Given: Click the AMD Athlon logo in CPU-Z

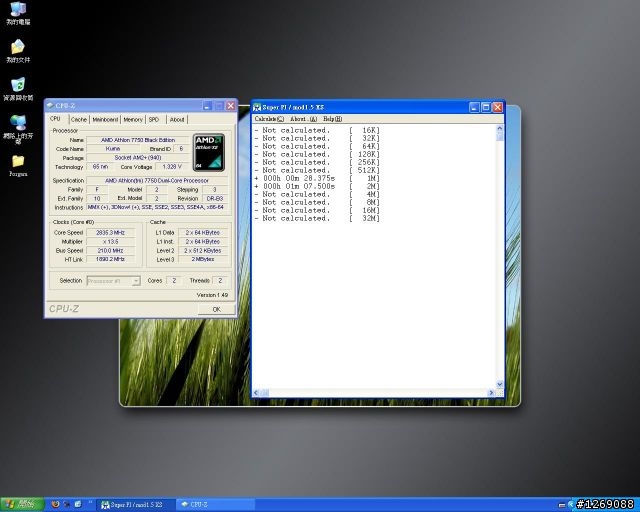Looking at the screenshot, I should (209, 153).
